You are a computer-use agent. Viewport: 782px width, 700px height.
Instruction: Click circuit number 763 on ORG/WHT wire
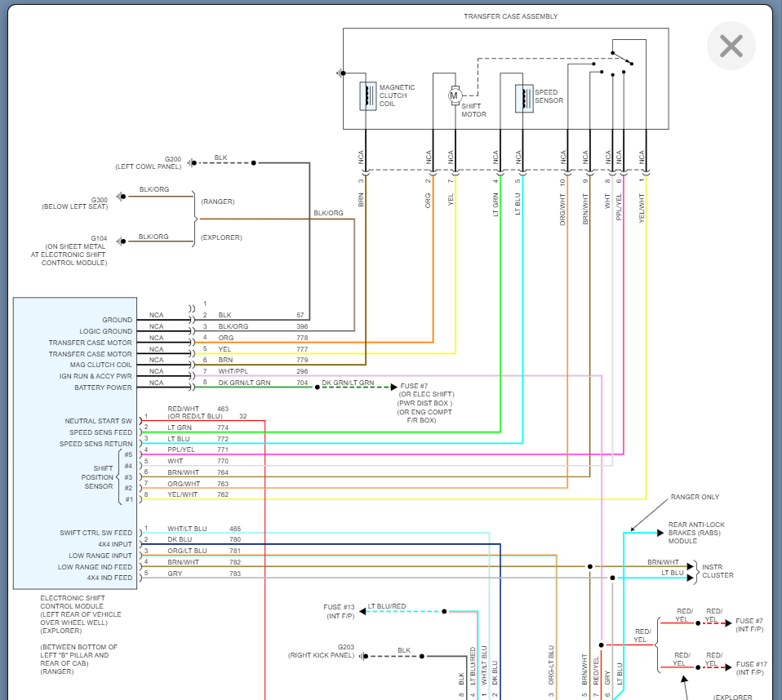[x=223, y=484]
